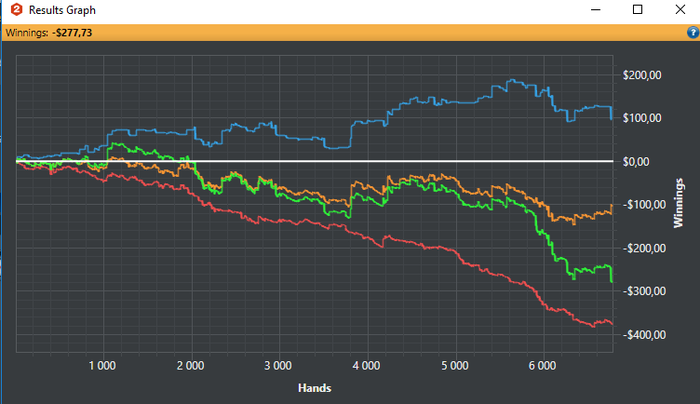Click the -$100,00 y-axis label
This screenshot has height=404, width=700.
tap(644, 204)
